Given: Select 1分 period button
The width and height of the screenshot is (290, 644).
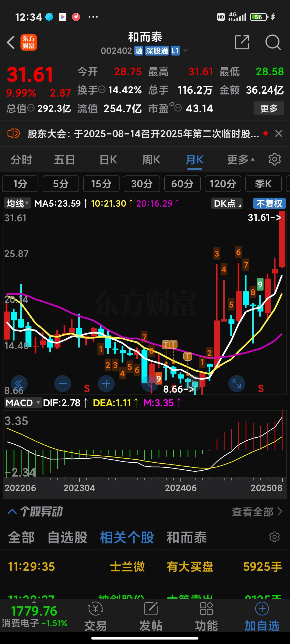Looking at the screenshot, I should [x=20, y=184].
